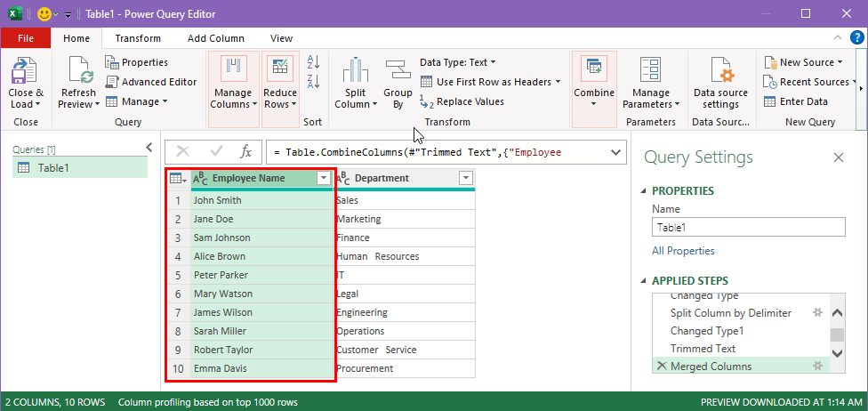
Task: Open Split Column by Delimiter step settings gear
Action: click(817, 312)
